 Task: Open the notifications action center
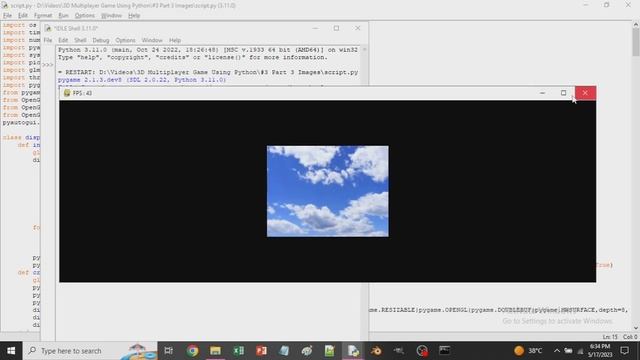point(624,351)
